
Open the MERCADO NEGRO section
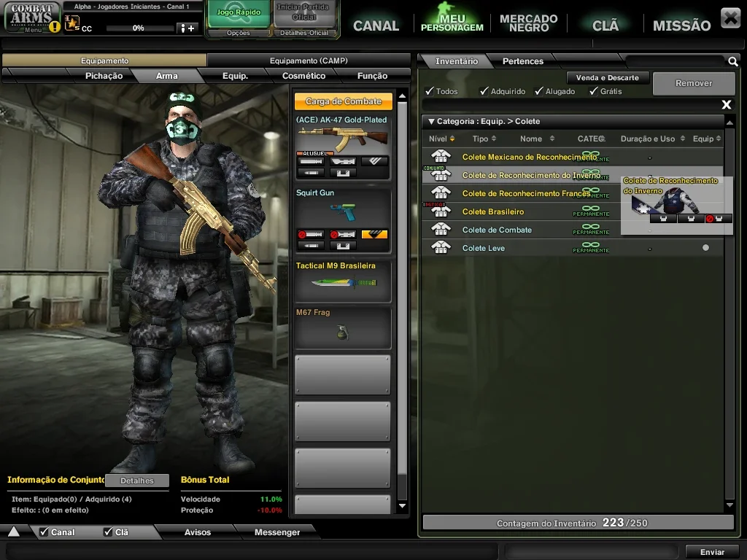528,23
